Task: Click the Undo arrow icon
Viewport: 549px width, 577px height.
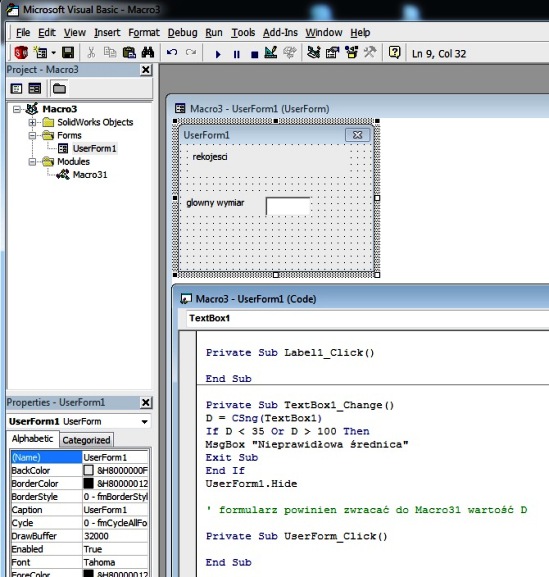Action: (x=172, y=53)
